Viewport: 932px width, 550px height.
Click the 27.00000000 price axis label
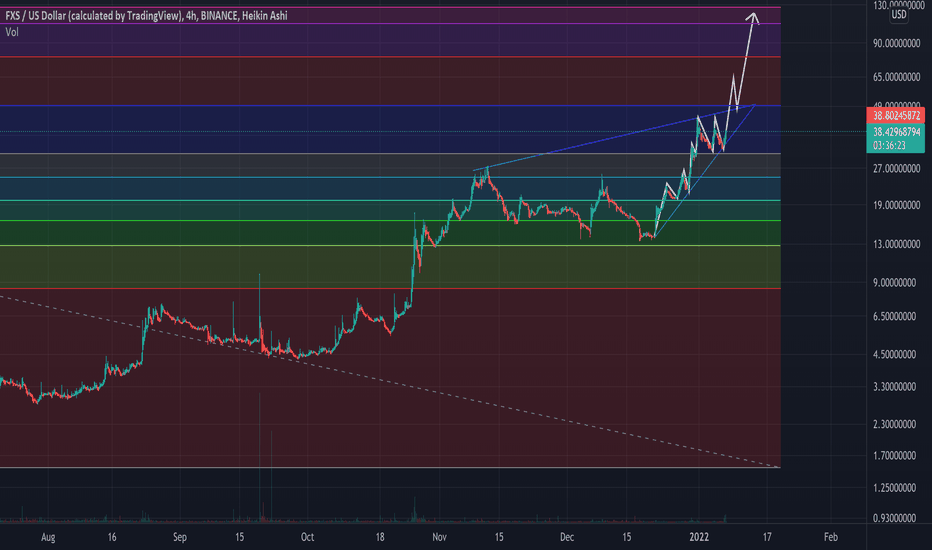tap(896, 169)
